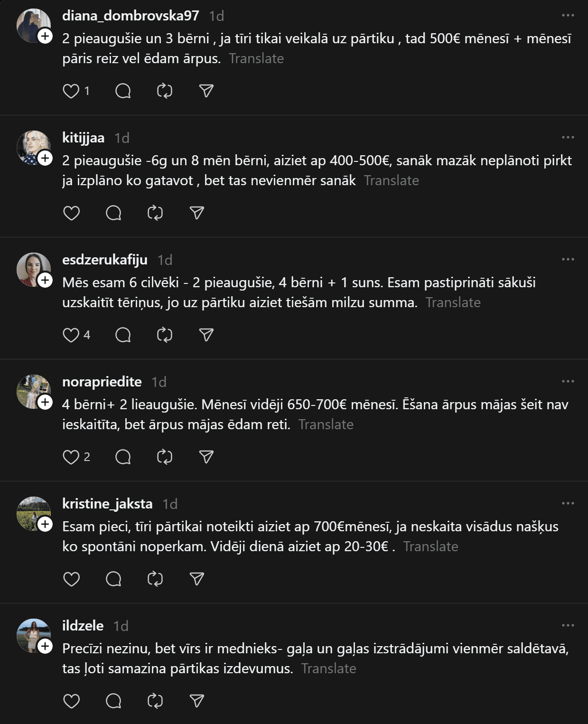
Task: Like esdzerukafiju's comment with 4 likes
Action: coord(71,335)
